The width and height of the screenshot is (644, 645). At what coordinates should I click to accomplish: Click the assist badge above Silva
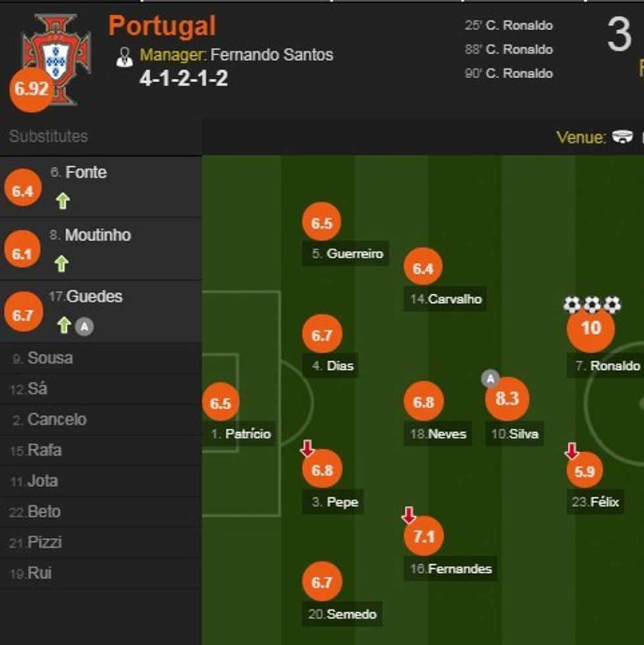coord(490,378)
